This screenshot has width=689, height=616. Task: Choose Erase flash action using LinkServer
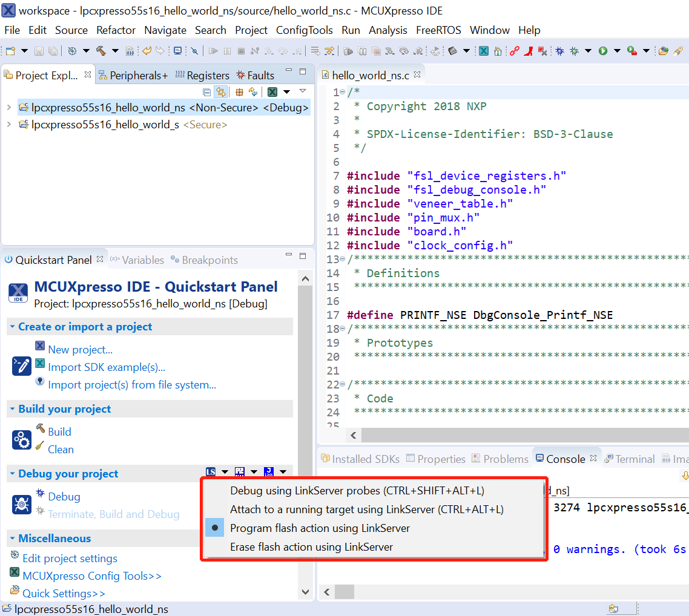tap(311, 547)
